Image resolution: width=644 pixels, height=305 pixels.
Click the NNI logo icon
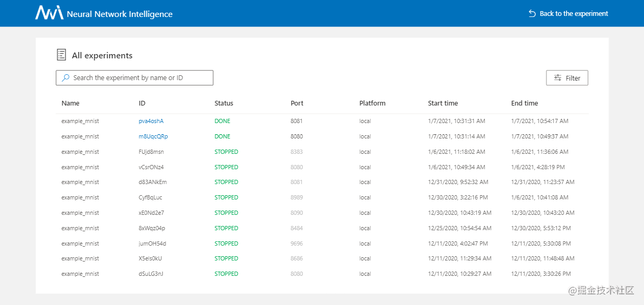(x=49, y=13)
